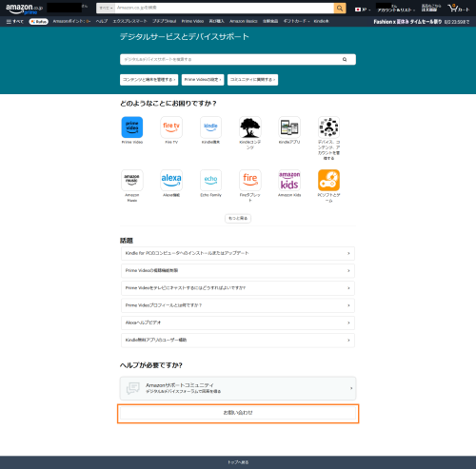
Task: Click the Amazon.co.jp logo
Action: tap(24, 9)
